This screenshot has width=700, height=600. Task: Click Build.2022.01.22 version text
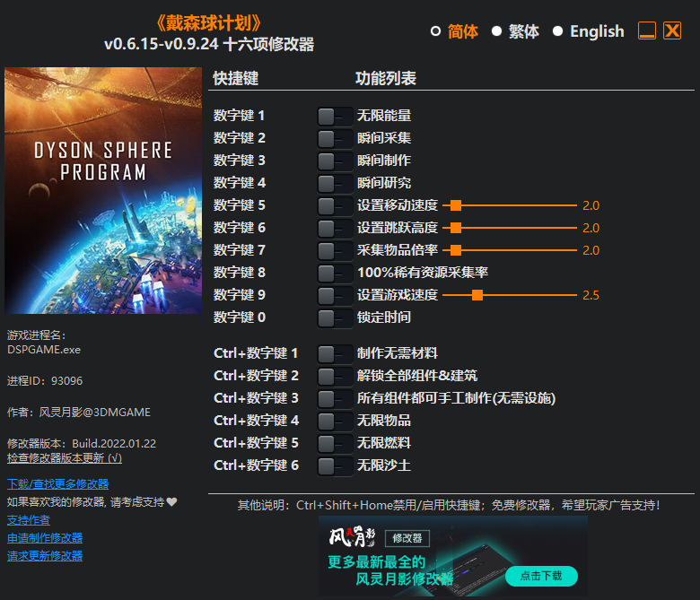pyautogui.click(x=114, y=443)
